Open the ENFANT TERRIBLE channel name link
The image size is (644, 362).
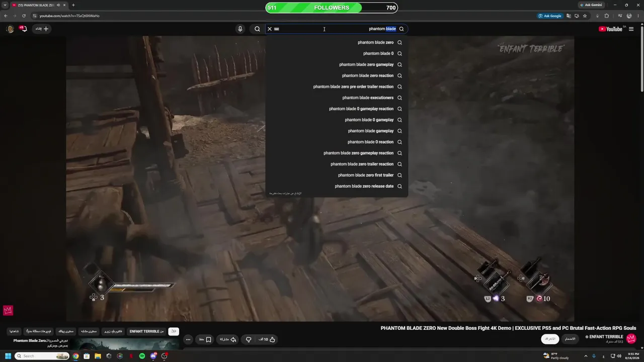tap(606, 337)
